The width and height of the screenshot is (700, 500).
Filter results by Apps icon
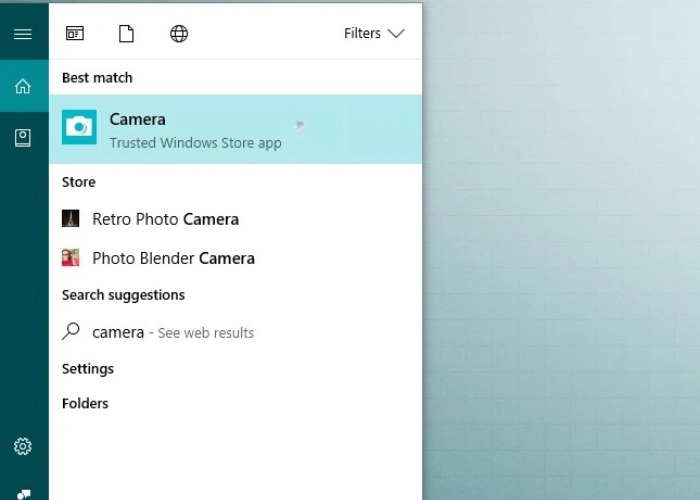pyautogui.click(x=75, y=34)
